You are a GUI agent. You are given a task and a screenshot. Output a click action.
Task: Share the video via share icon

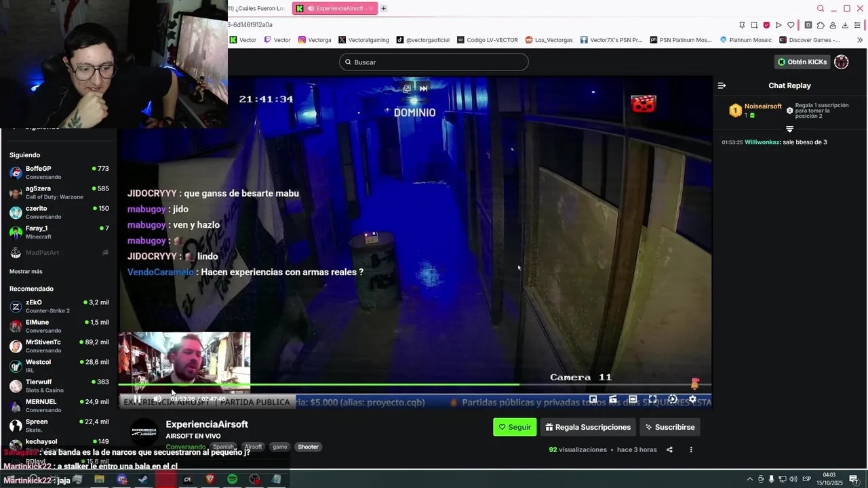click(x=669, y=449)
